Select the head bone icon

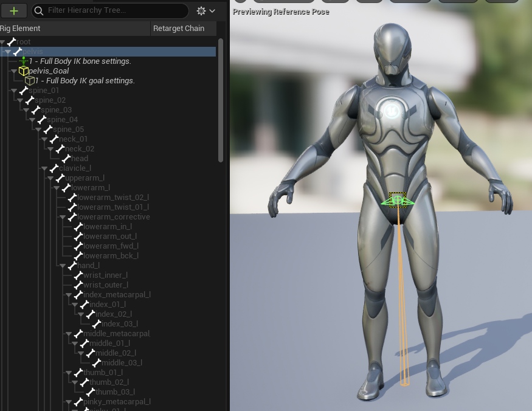[x=66, y=159]
